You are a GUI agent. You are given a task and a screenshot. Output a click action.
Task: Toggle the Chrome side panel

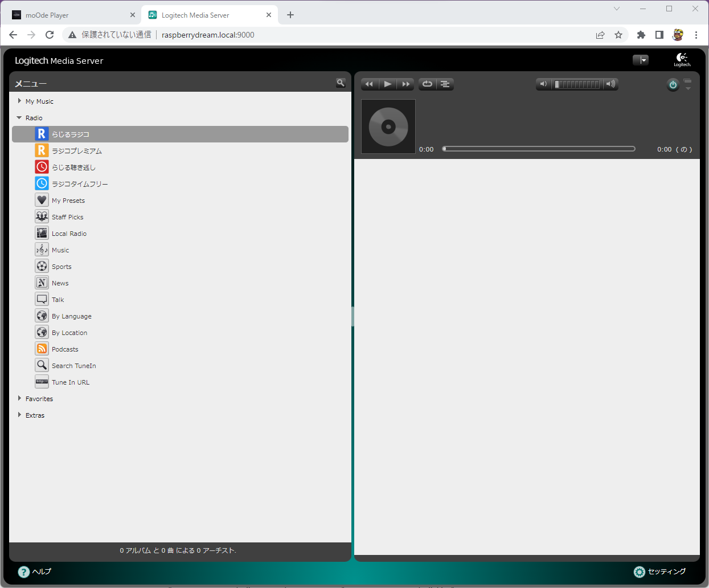[x=659, y=35]
